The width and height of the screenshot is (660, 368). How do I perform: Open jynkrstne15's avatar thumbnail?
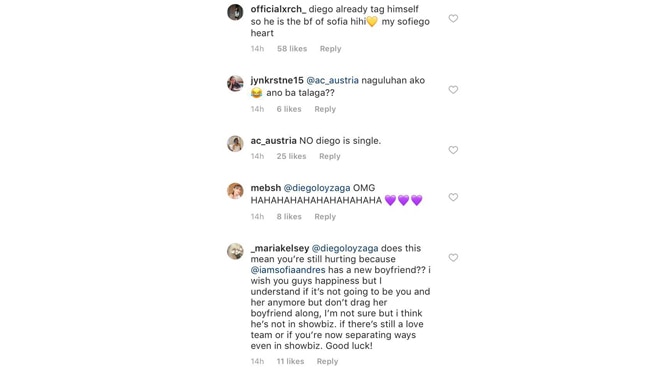(x=235, y=83)
